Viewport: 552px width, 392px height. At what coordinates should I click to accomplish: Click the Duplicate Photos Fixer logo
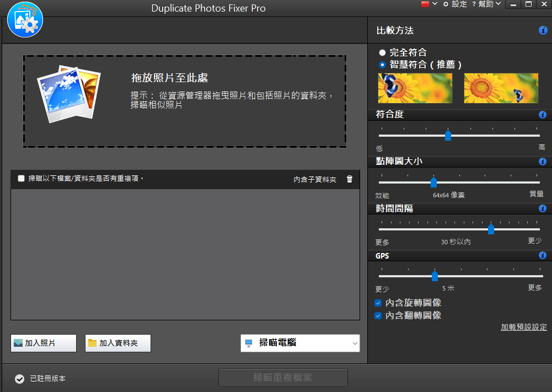pyautogui.click(x=25, y=20)
